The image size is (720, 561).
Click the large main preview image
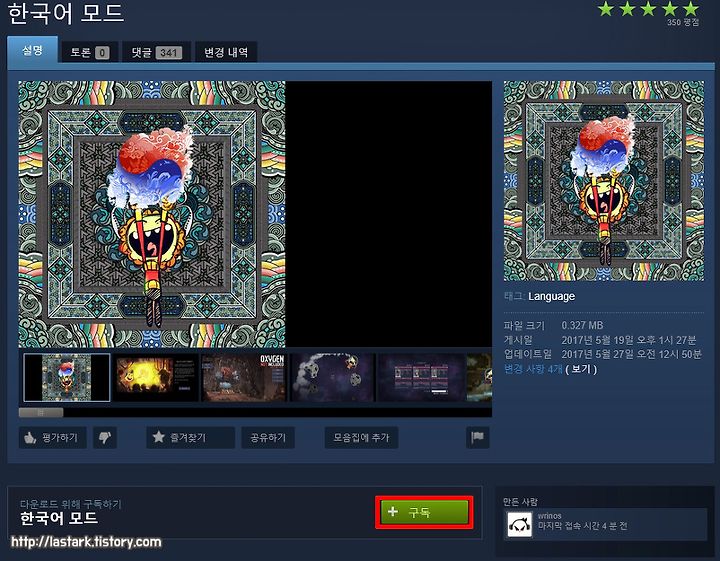[152, 214]
